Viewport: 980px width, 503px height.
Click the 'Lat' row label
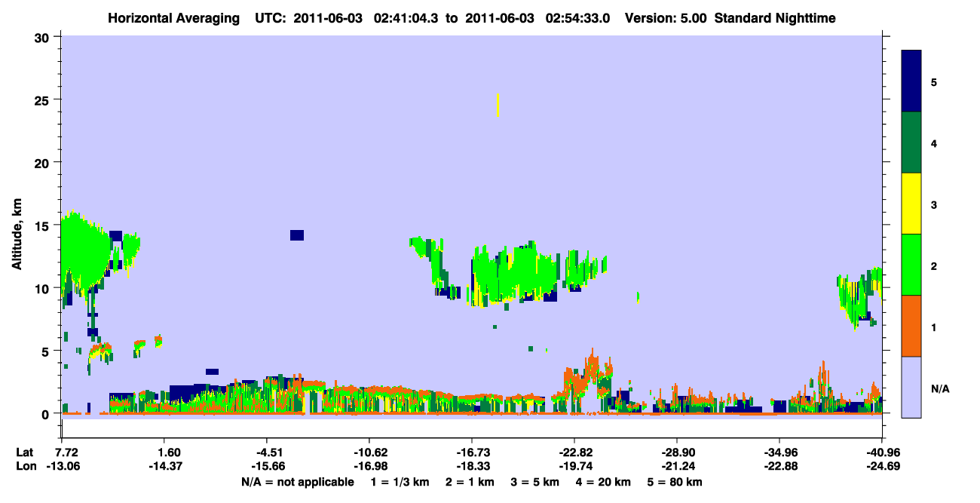[x=24, y=452]
